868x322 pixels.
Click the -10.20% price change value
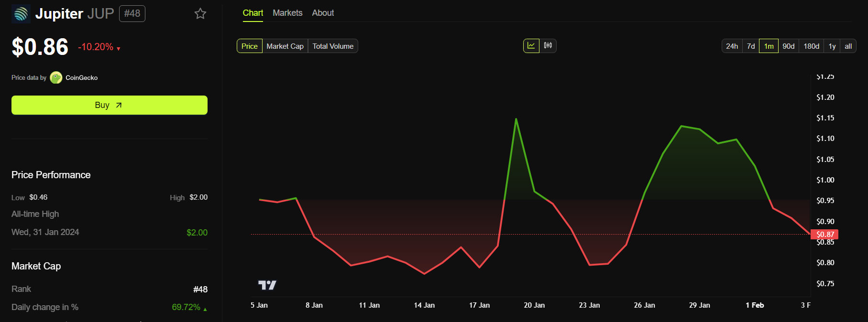96,47
